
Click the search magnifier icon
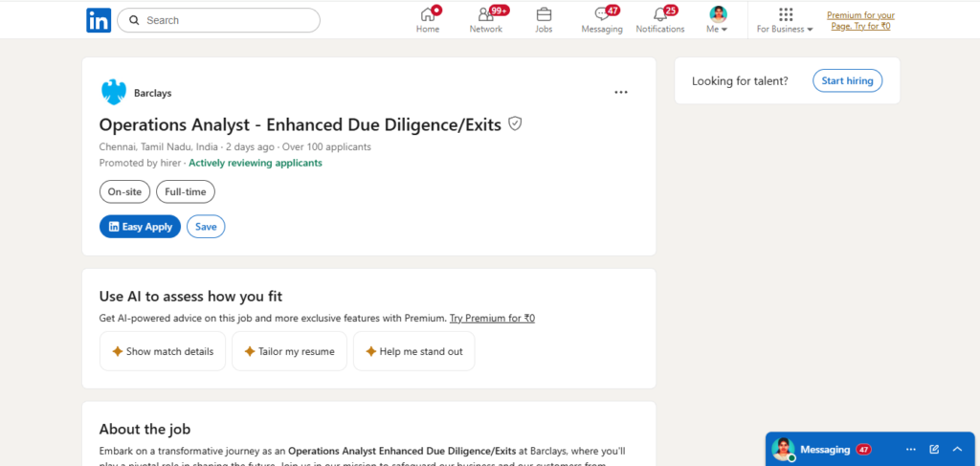click(x=134, y=20)
